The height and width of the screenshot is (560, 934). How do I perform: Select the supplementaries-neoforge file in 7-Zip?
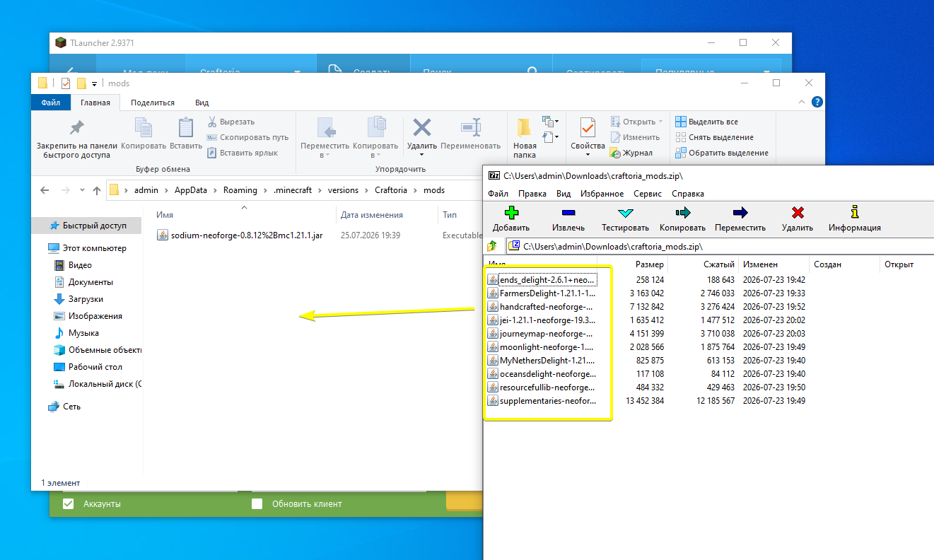click(542, 401)
